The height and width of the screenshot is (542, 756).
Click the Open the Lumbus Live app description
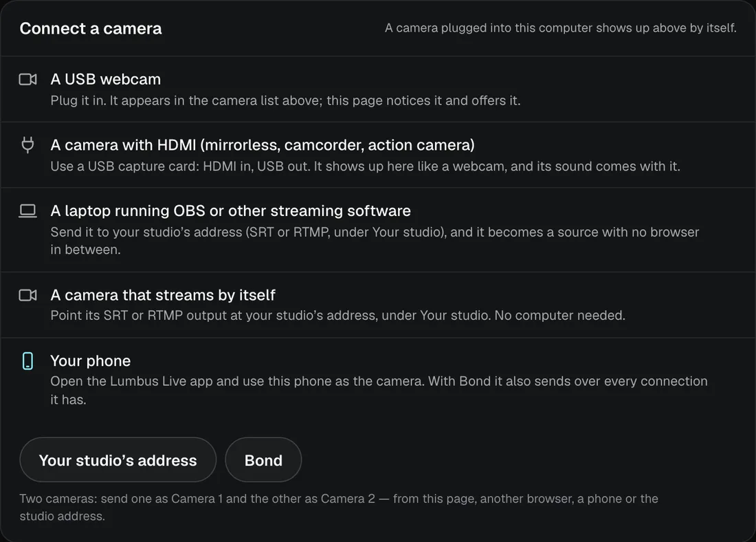379,391
